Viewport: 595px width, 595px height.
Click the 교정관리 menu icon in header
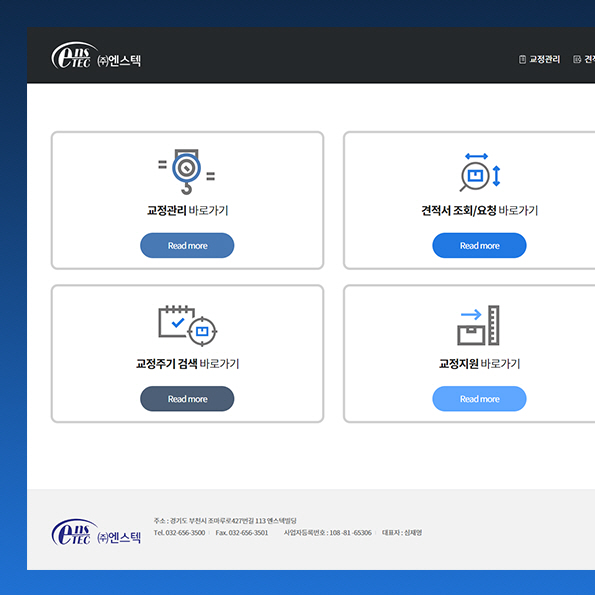click(x=522, y=59)
